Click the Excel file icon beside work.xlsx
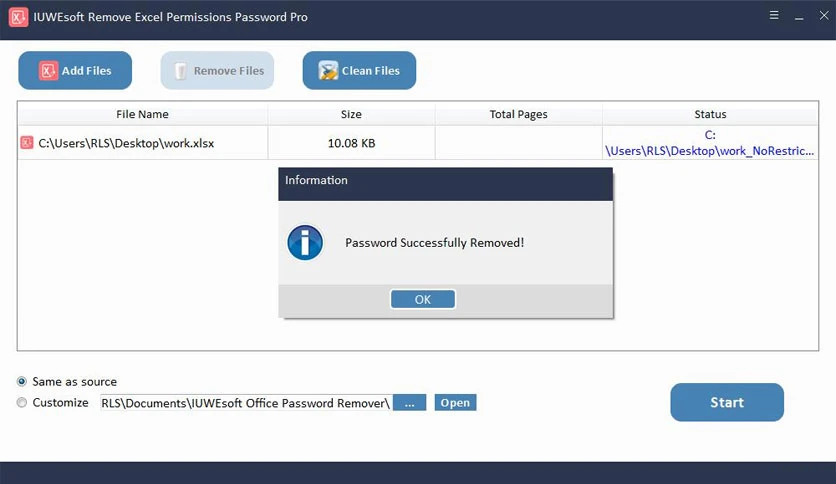This screenshot has height=484, width=836. 27,143
